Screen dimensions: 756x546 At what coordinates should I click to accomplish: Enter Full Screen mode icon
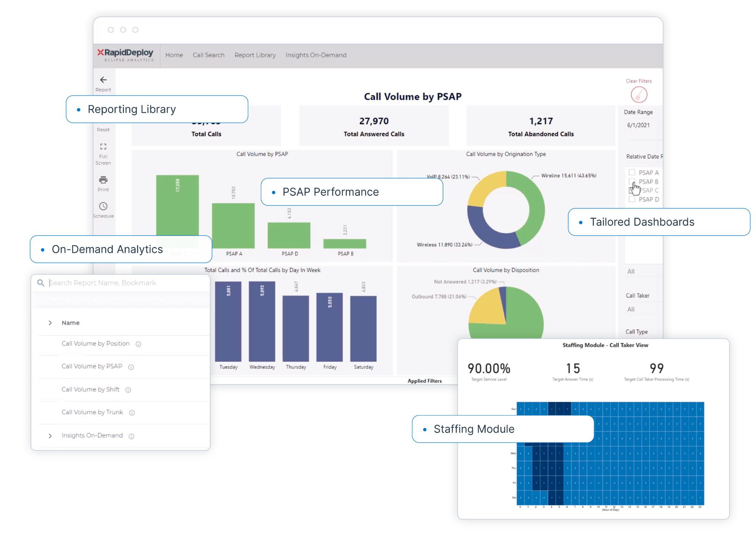[x=103, y=147]
